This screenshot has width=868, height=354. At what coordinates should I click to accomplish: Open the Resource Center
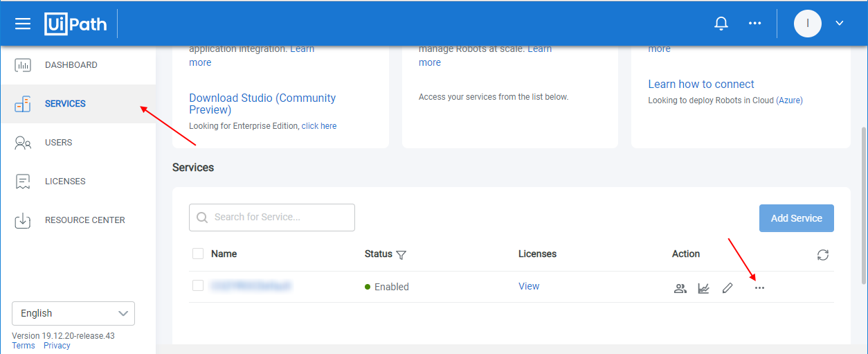click(x=78, y=220)
